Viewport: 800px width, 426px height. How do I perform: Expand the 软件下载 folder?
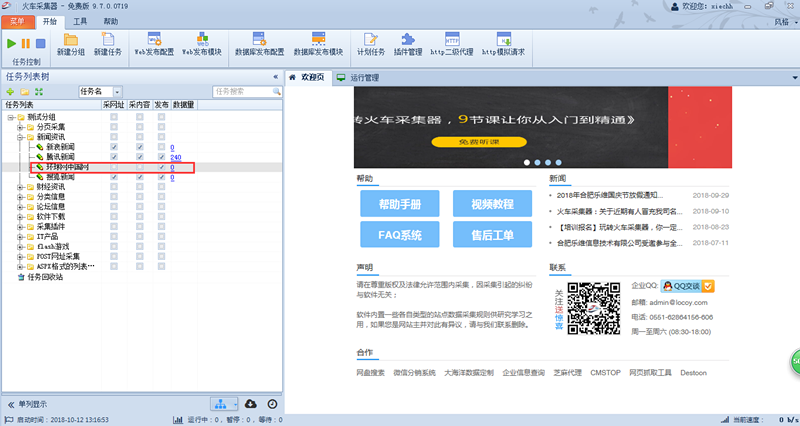tap(20, 217)
